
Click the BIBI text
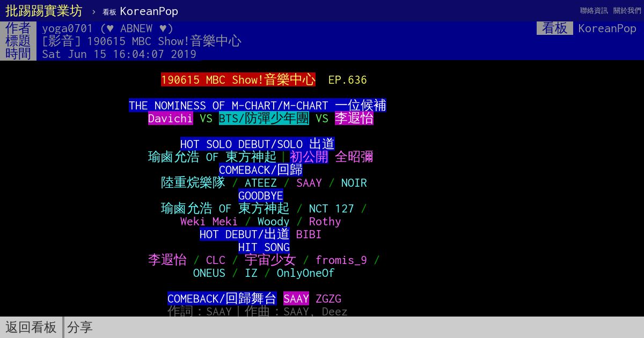coord(309,234)
